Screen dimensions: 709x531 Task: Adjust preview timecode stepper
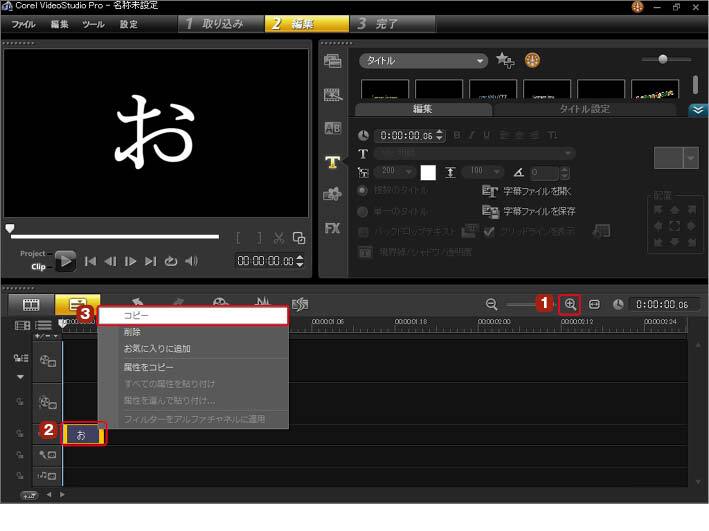(299, 261)
